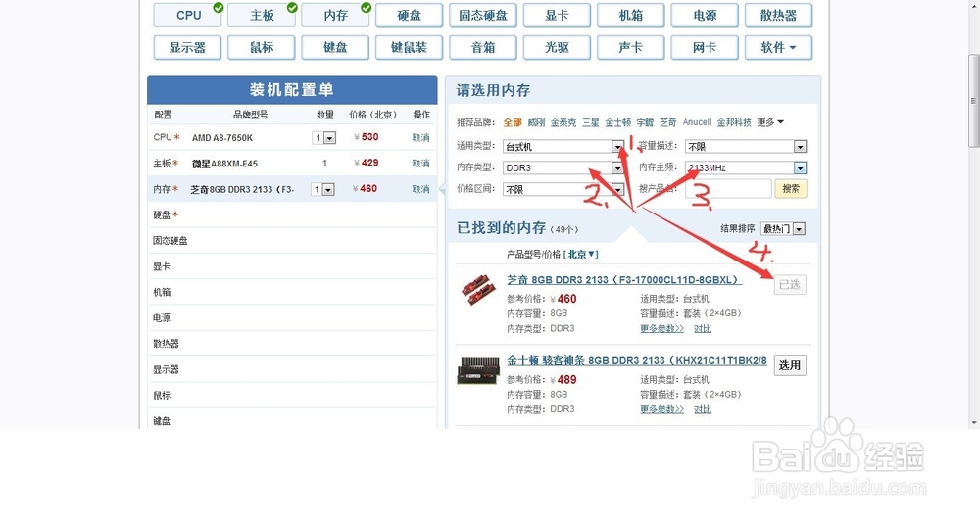Open the 显示器 category
Screen dimensions: 980x521
point(187,47)
